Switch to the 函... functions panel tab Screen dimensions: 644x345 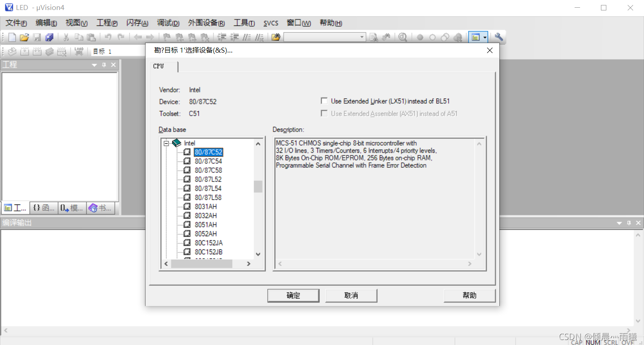click(44, 208)
